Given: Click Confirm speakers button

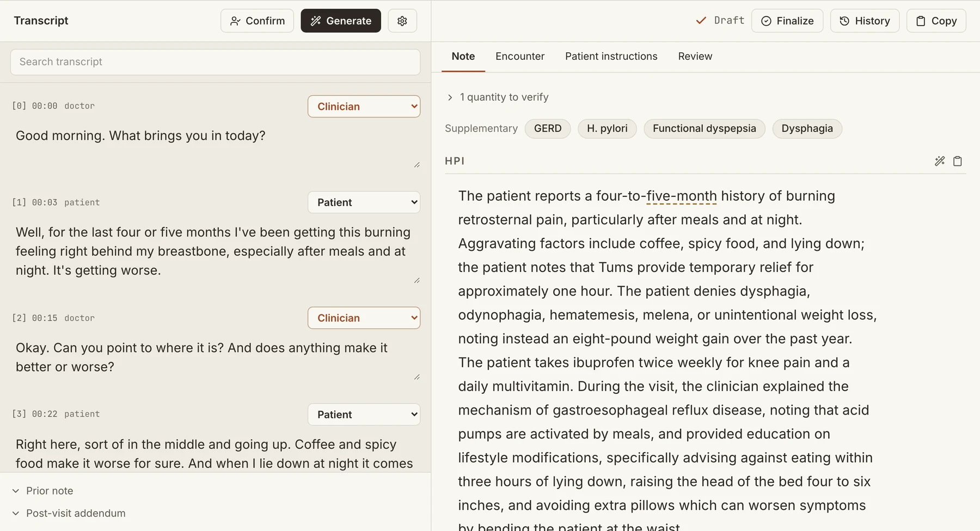Looking at the screenshot, I should pyautogui.click(x=257, y=21).
